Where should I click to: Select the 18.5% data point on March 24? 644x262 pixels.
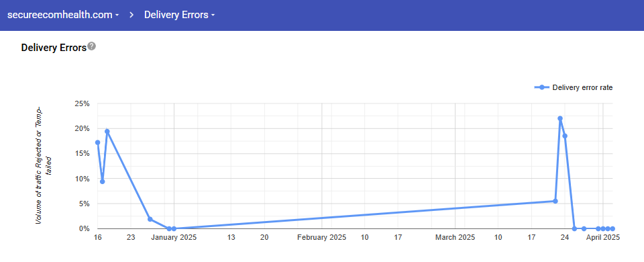pyautogui.click(x=565, y=136)
